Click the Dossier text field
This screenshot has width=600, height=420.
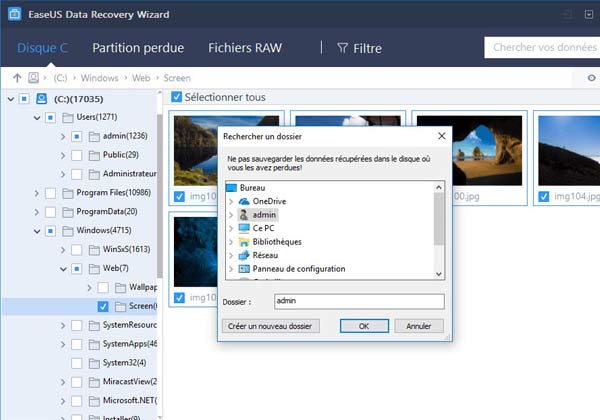[359, 301]
